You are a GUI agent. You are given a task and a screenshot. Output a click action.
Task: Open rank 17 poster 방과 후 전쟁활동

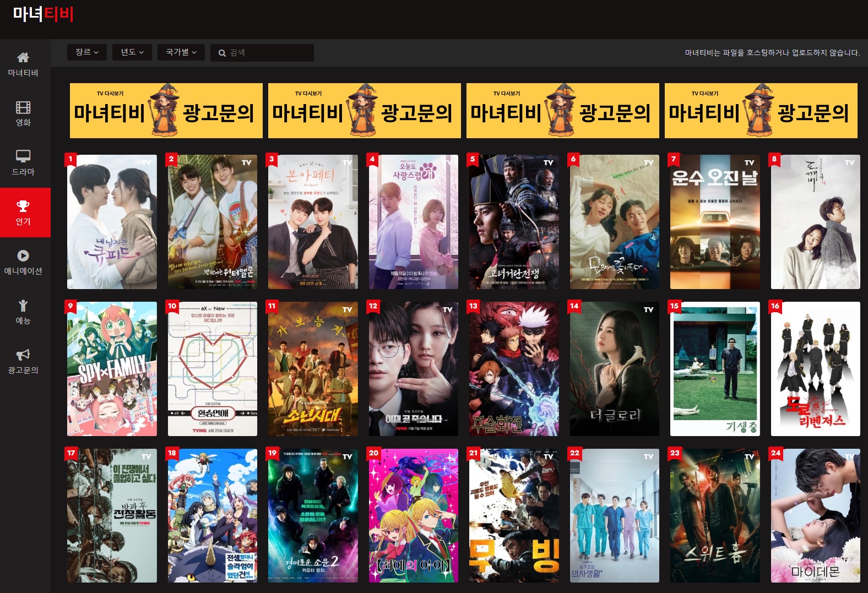112,516
